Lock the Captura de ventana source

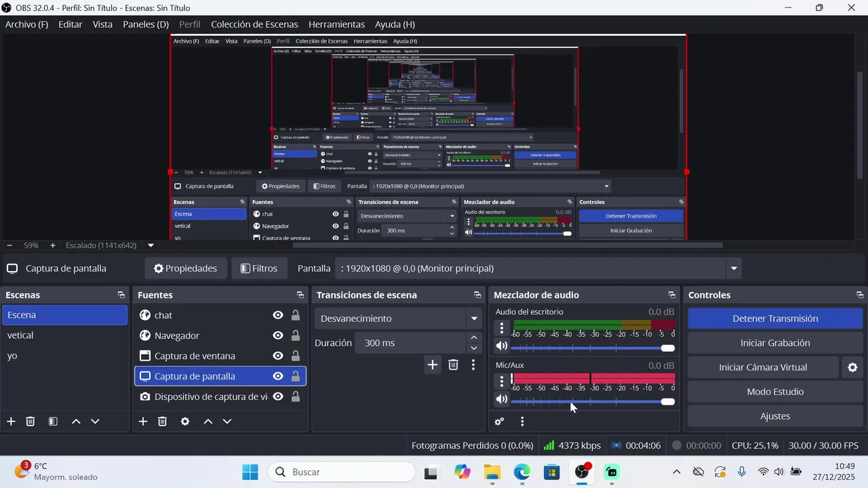click(296, 356)
